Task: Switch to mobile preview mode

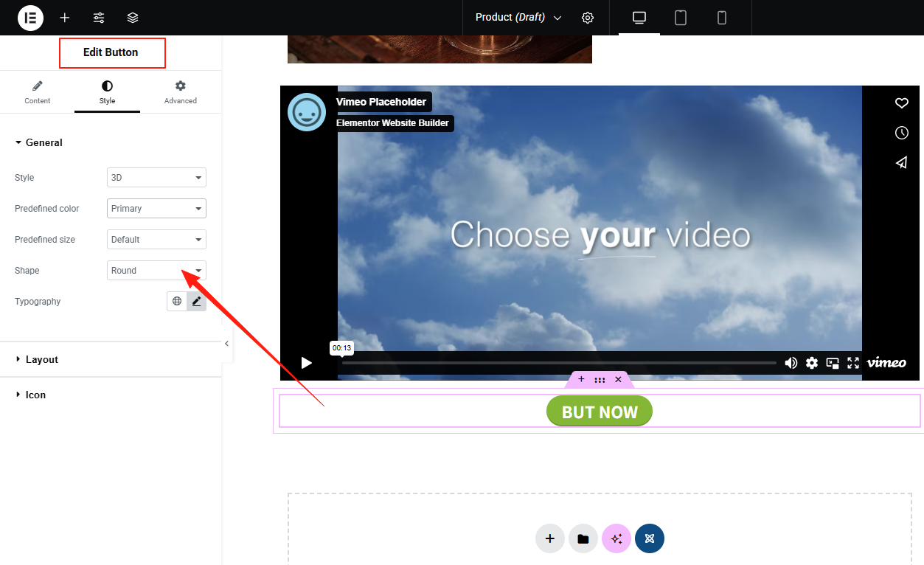Action: coord(722,18)
